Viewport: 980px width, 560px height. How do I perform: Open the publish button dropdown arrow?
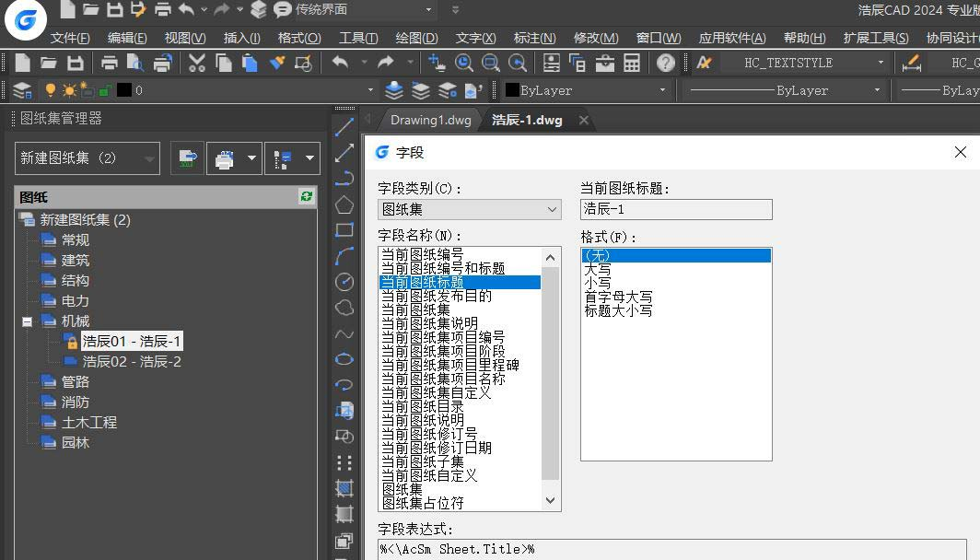(251, 158)
